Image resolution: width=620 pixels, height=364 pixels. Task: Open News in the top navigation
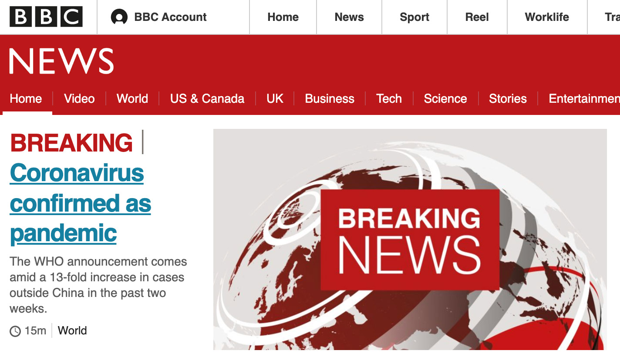click(349, 17)
